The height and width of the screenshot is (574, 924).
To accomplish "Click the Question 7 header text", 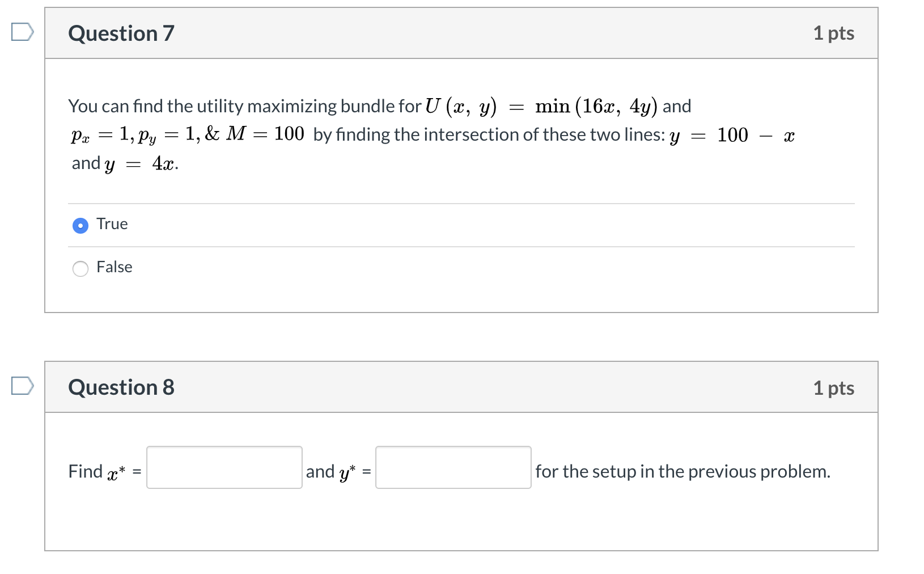I will click(x=120, y=33).
